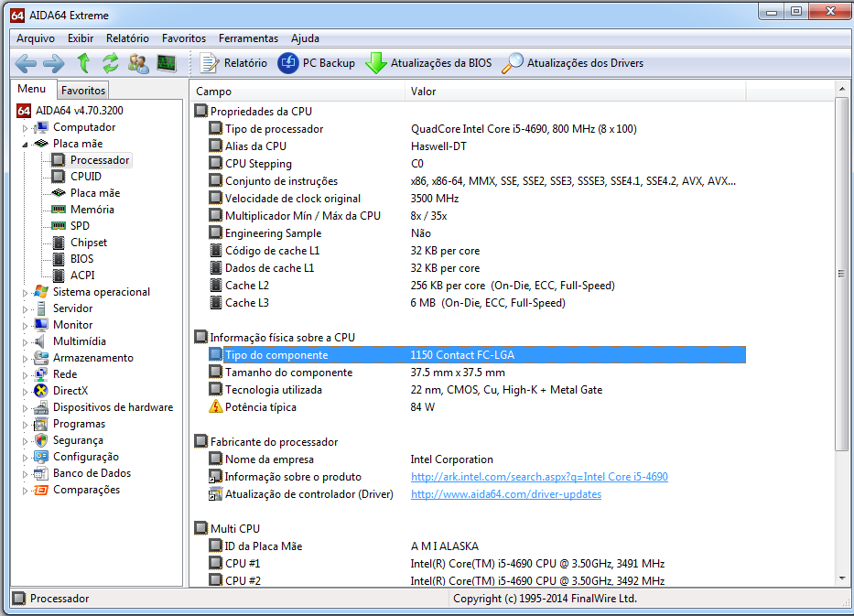Go forward with the blue right arrow
Viewport: 854px width, 616px height.
[x=53, y=64]
